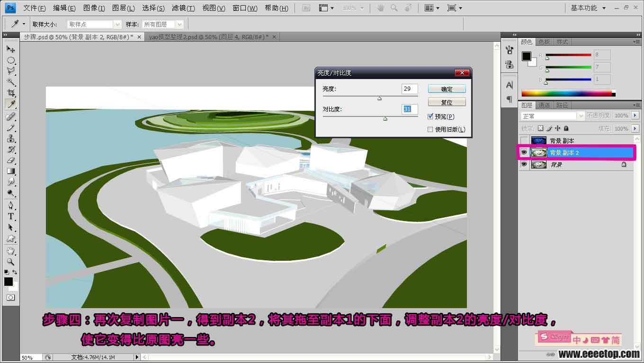This screenshot has width=644, height=363.
Task: Select the Path Selection tool
Action: (x=10, y=228)
